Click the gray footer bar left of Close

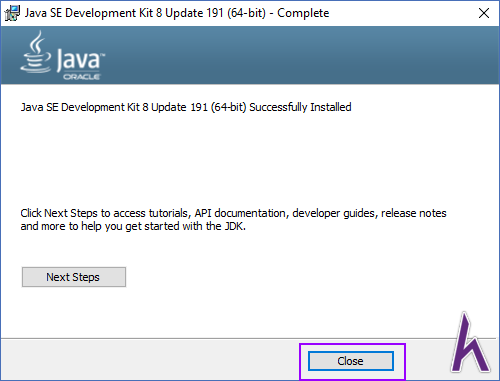tap(150, 359)
